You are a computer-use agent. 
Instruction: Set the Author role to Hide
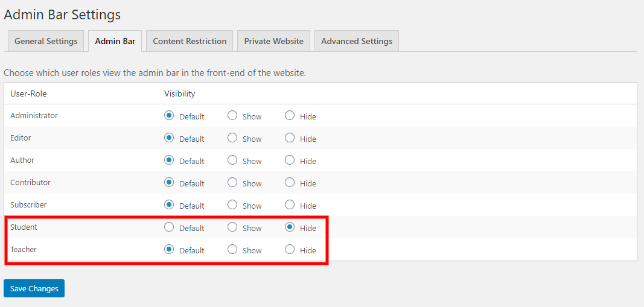click(x=290, y=160)
